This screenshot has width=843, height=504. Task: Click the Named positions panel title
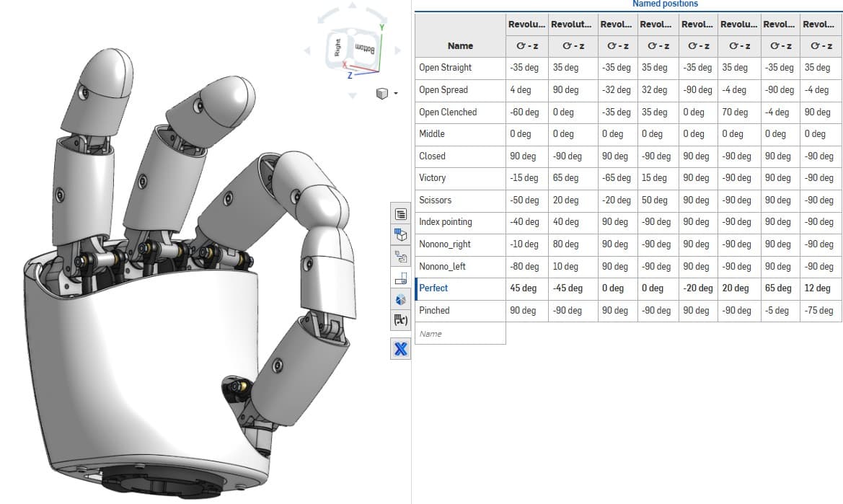coord(665,4)
